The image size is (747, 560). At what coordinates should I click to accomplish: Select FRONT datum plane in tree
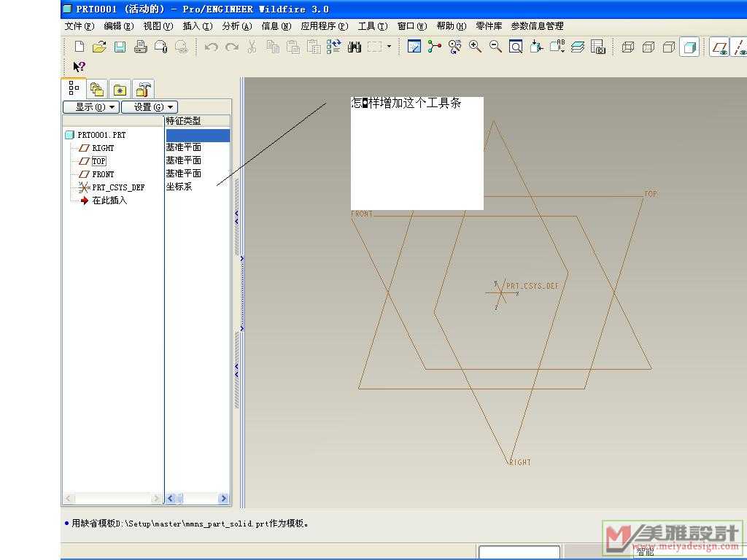tap(97, 174)
